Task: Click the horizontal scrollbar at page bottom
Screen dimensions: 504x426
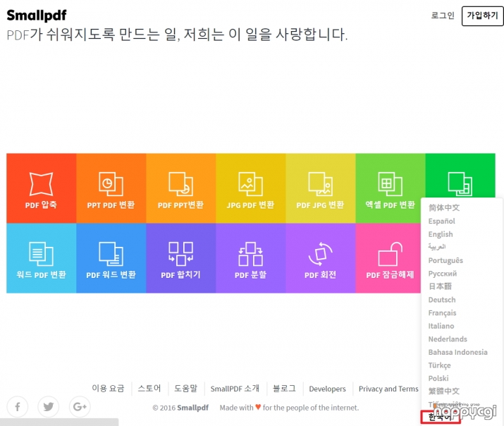Action: click(59, 422)
